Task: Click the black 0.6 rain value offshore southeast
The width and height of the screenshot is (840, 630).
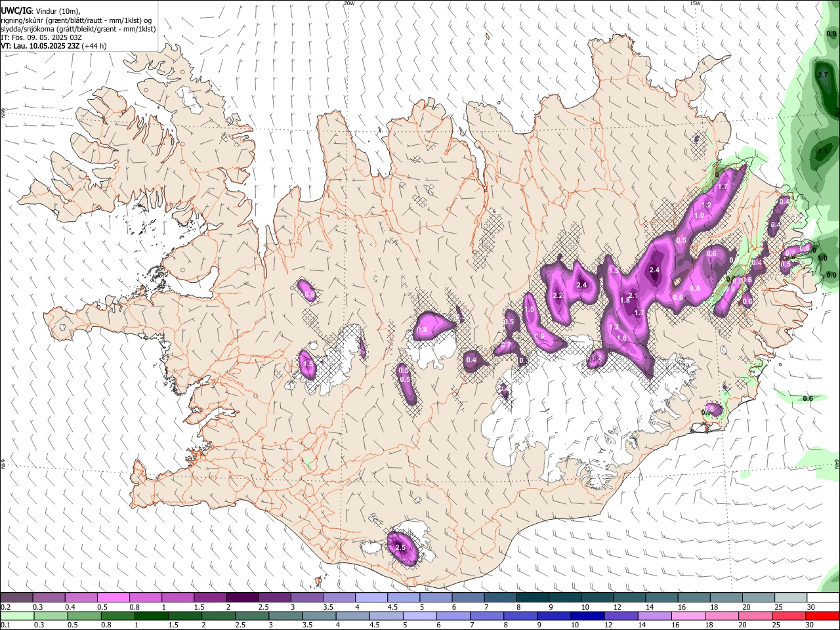Action: [x=808, y=398]
